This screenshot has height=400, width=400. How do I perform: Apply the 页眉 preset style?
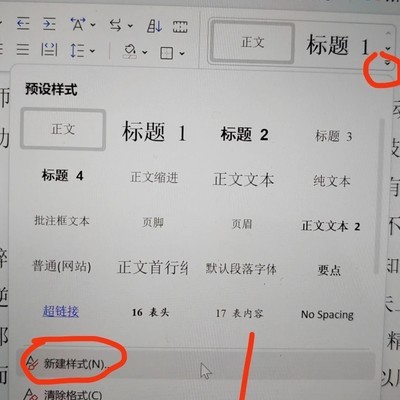pyautogui.click(x=242, y=224)
